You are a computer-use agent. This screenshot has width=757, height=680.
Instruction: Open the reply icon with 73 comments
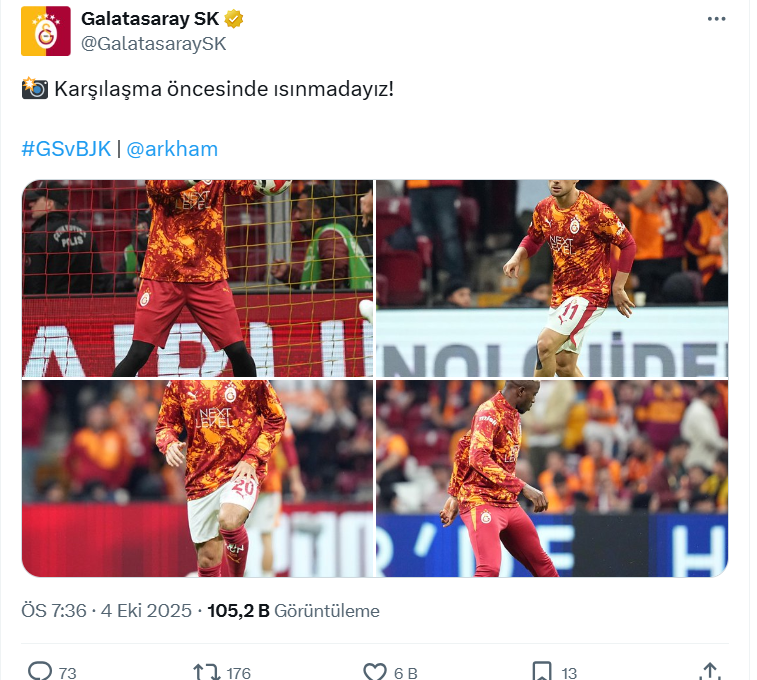pyautogui.click(x=40, y=671)
